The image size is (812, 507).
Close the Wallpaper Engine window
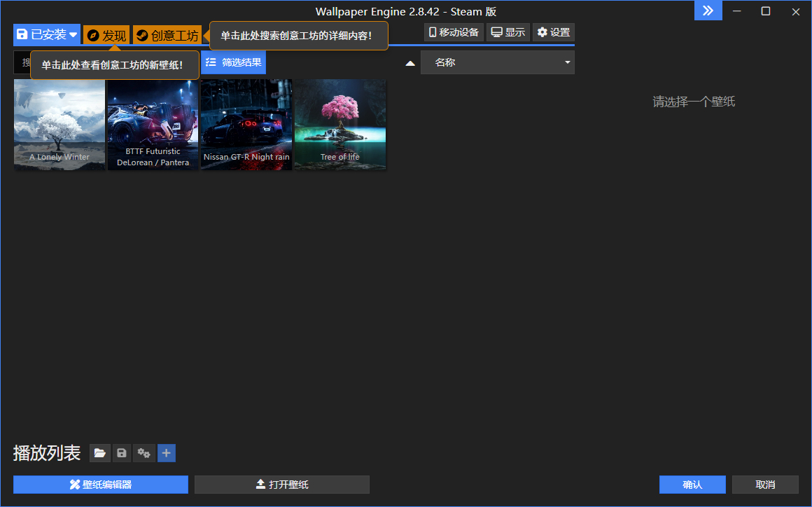click(x=796, y=11)
